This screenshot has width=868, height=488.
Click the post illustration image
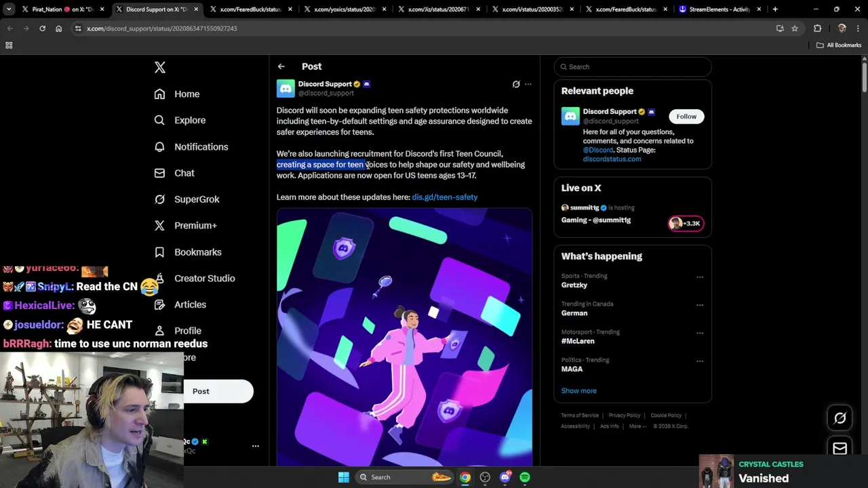coord(404,337)
